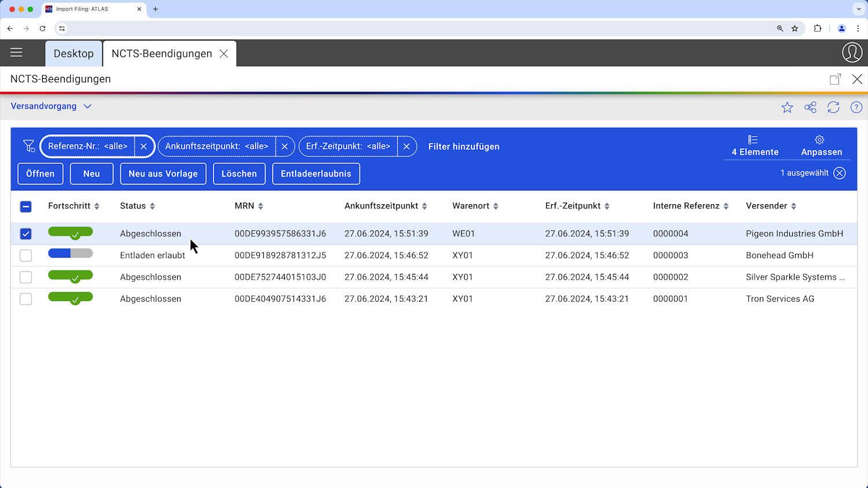Open the Ankunftszeitpunkt filter chip
868x488 pixels.
[x=216, y=146]
